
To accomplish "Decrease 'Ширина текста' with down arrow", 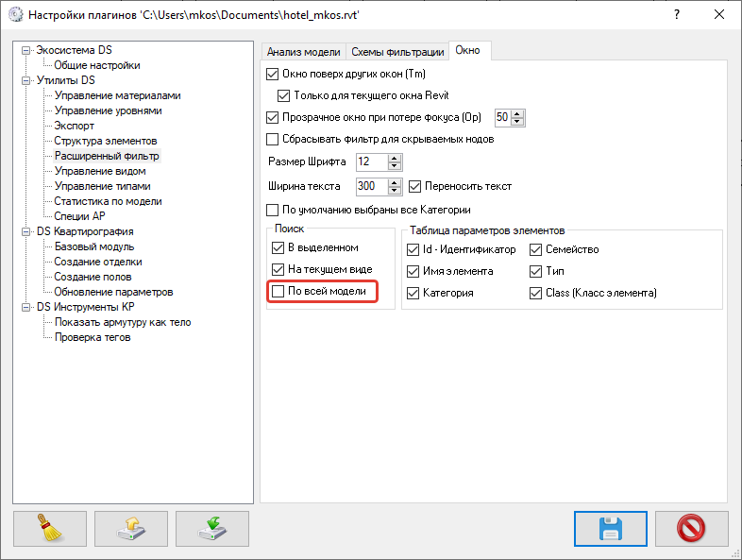I will coord(395,191).
